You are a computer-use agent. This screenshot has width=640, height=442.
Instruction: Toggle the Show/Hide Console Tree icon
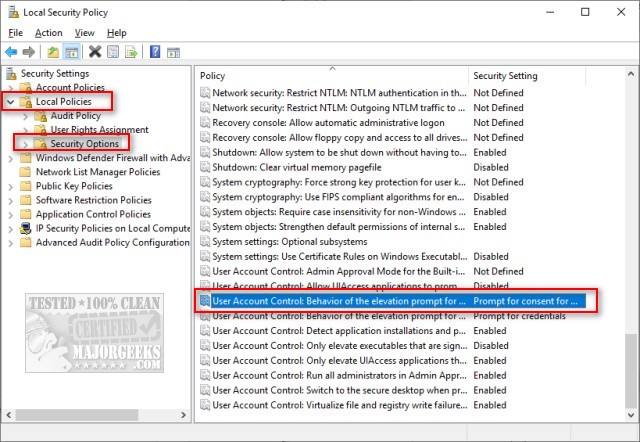point(72,52)
